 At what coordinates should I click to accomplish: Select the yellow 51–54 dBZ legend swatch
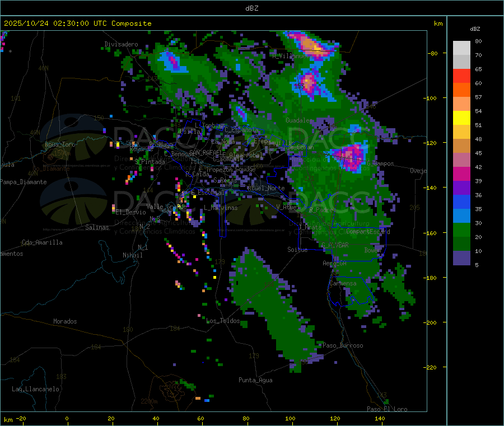point(461,118)
